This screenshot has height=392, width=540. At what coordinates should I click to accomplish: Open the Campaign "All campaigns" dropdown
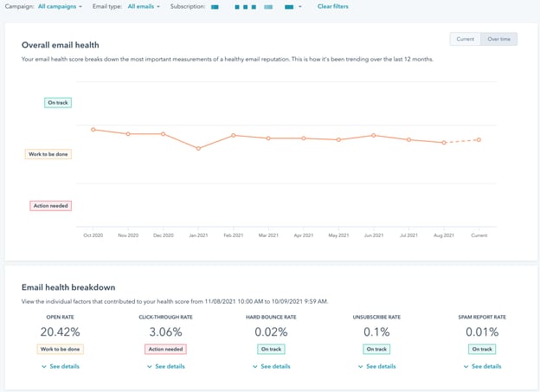[x=60, y=6]
